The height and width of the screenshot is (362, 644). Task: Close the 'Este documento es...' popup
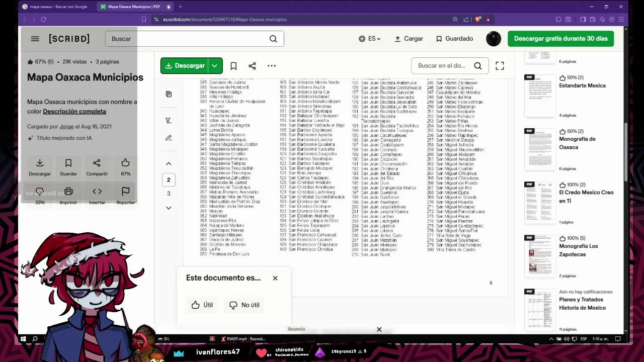[x=275, y=278]
